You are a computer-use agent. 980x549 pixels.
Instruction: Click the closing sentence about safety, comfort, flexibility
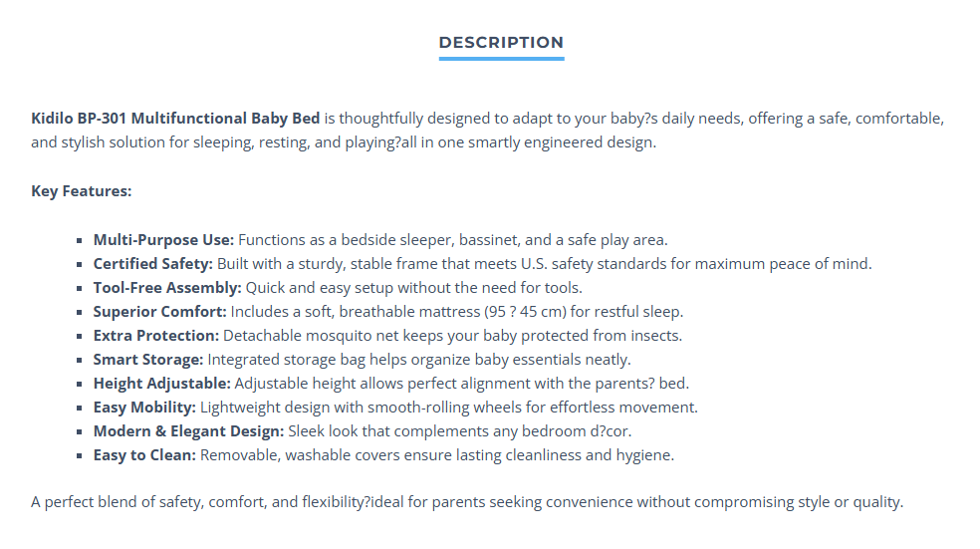point(467,502)
